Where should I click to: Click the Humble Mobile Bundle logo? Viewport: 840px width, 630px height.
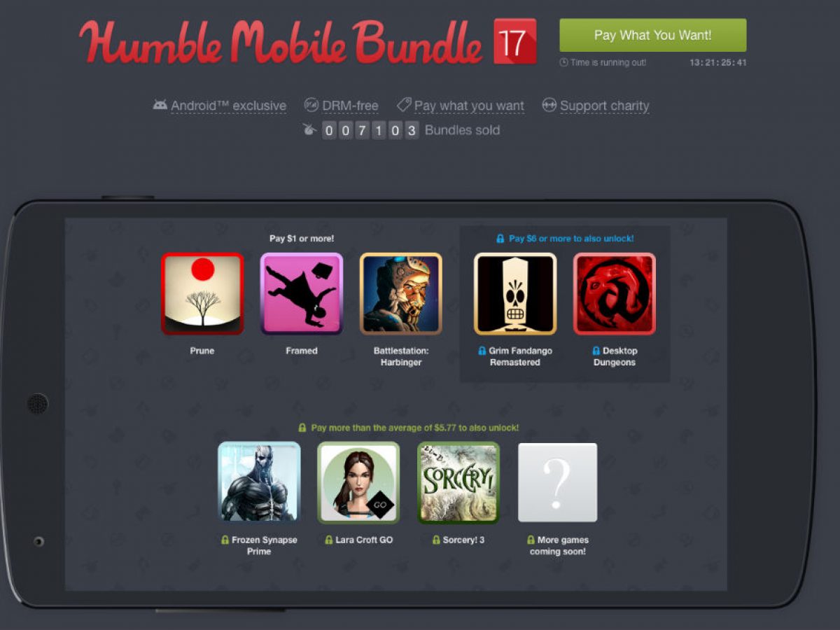point(280,41)
